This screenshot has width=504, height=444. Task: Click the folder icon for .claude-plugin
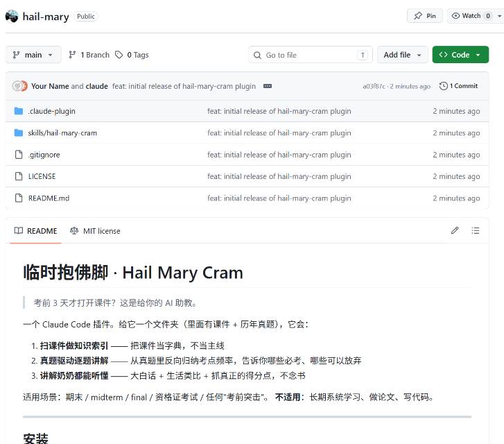click(x=19, y=111)
